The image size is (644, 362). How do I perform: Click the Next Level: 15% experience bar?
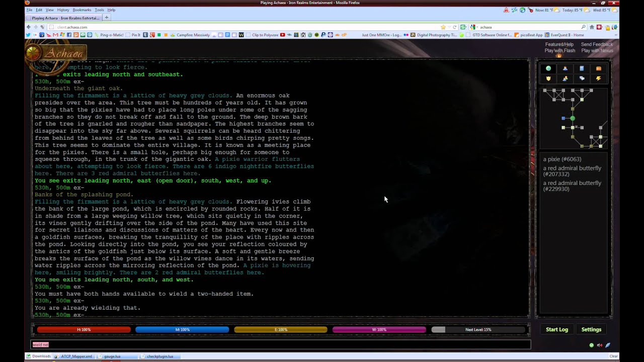(x=478, y=330)
